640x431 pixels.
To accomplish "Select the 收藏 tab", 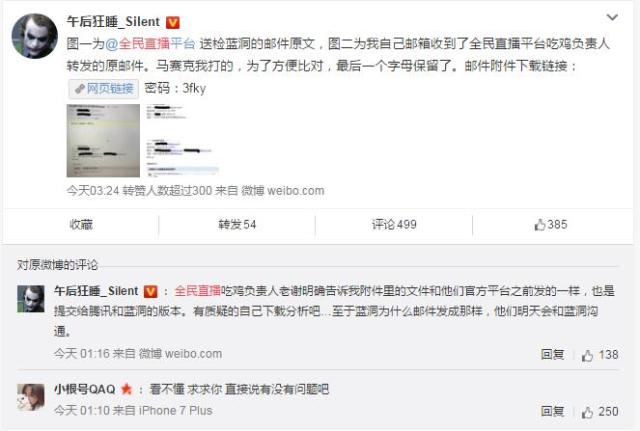I will click(x=81, y=224).
